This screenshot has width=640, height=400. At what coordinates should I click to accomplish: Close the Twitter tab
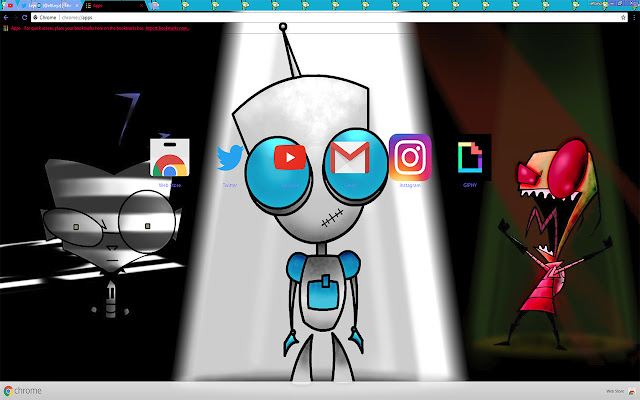point(77,6)
